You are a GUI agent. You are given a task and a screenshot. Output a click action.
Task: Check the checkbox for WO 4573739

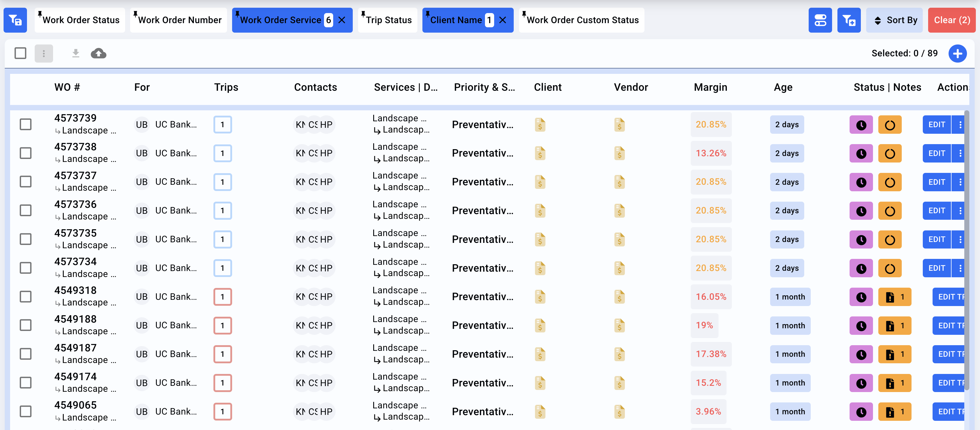[x=25, y=124]
